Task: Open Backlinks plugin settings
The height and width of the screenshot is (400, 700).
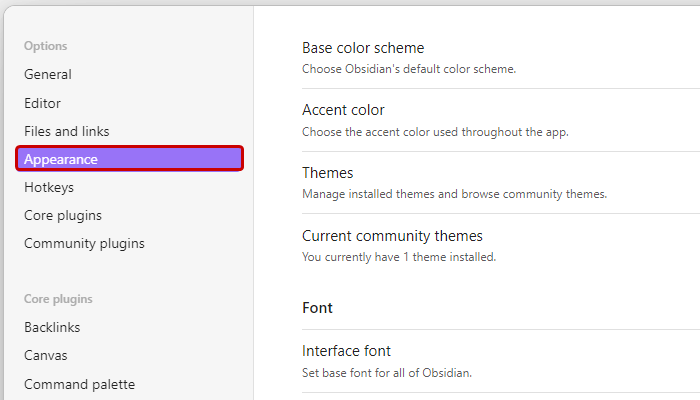Action: [52, 327]
